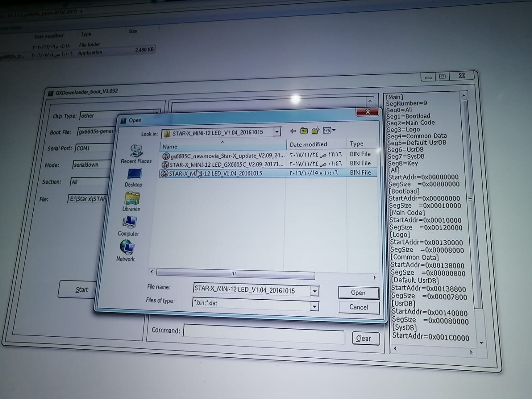The image size is (532, 399).
Task: Open Recent Places in the dialog sidebar
Action: click(x=136, y=154)
